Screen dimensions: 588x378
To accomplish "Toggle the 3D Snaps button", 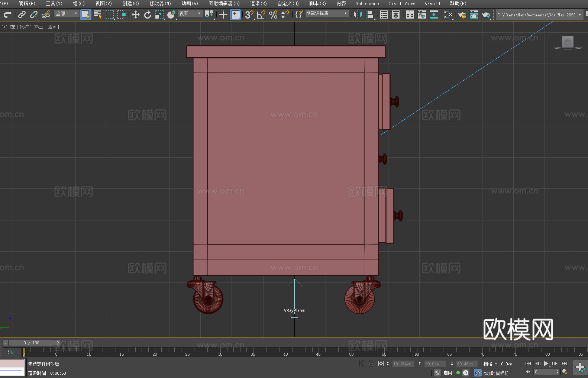I will point(249,14).
